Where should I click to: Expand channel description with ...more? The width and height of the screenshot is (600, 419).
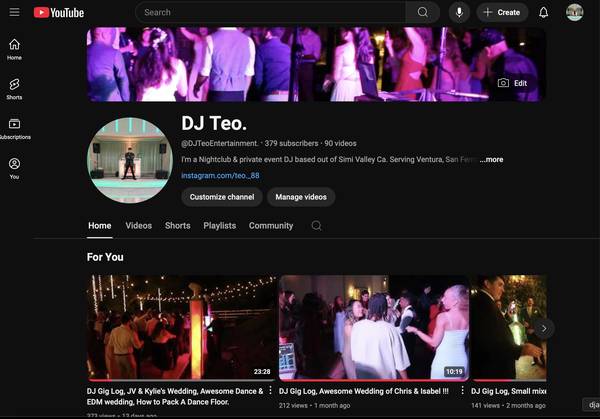coord(491,160)
